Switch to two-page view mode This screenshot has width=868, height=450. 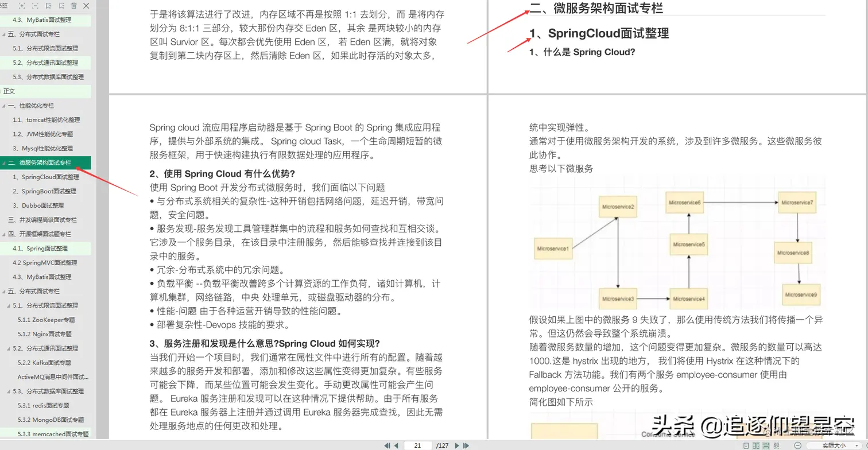coord(756,445)
